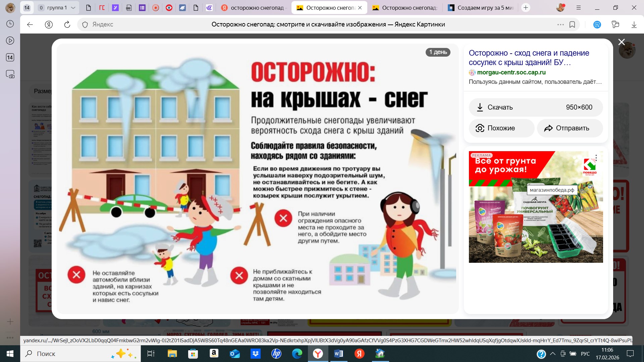The image size is (644, 362).
Task: Bookmark this page using the bookmark icon
Action: 572,24
